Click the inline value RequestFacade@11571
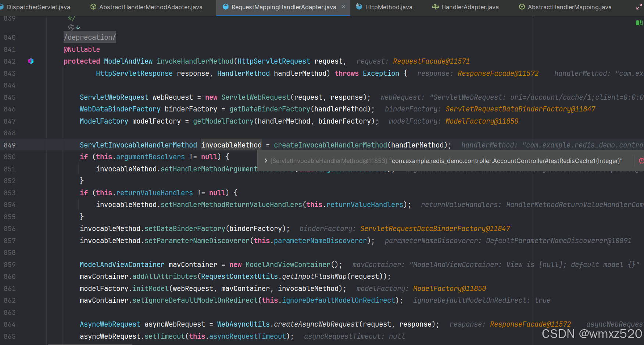 point(431,61)
